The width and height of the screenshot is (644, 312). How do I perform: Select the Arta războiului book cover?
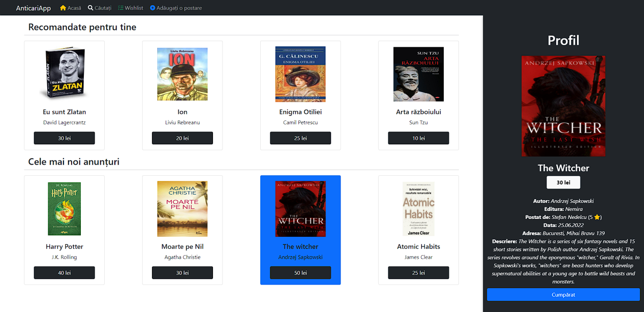(x=418, y=74)
